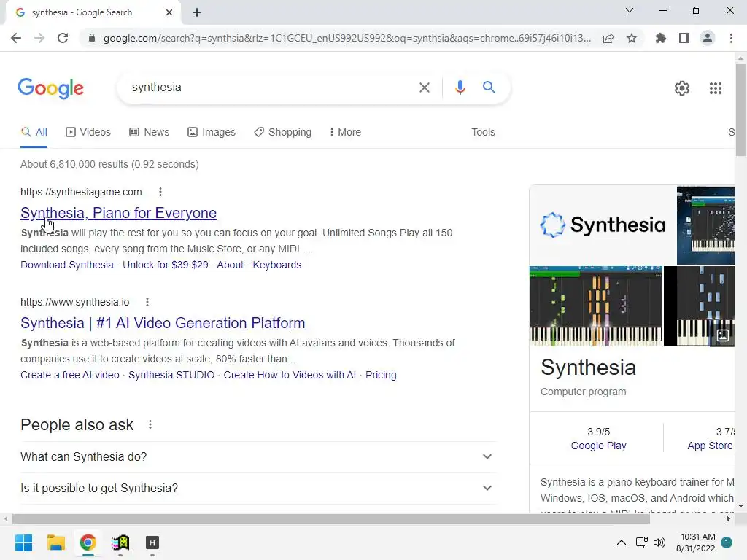
Task: Open the Chrome profile avatar
Action: point(708,38)
